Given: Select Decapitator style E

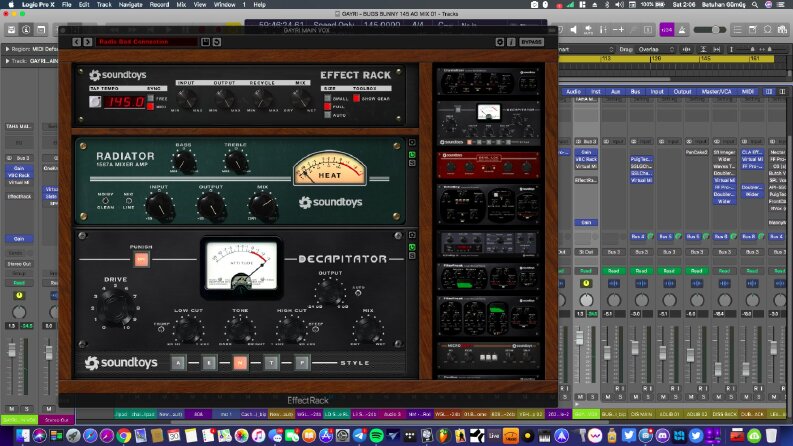Looking at the screenshot, I should tap(209, 363).
